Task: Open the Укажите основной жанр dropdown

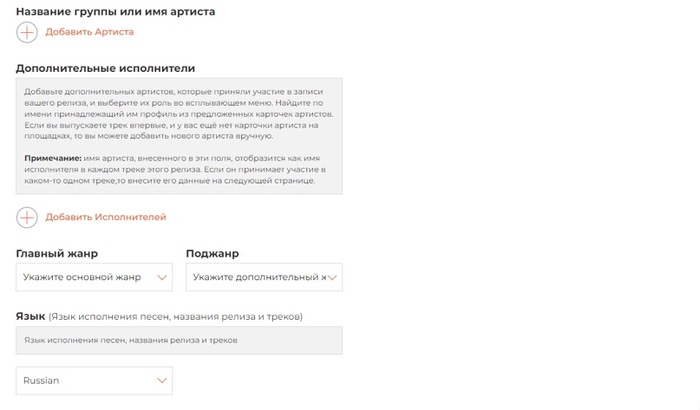Action: (x=85, y=277)
